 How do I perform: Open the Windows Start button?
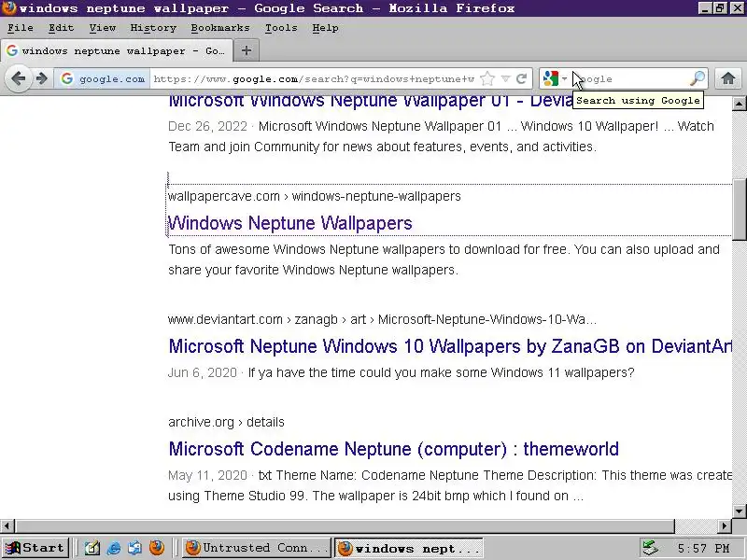[x=35, y=548]
